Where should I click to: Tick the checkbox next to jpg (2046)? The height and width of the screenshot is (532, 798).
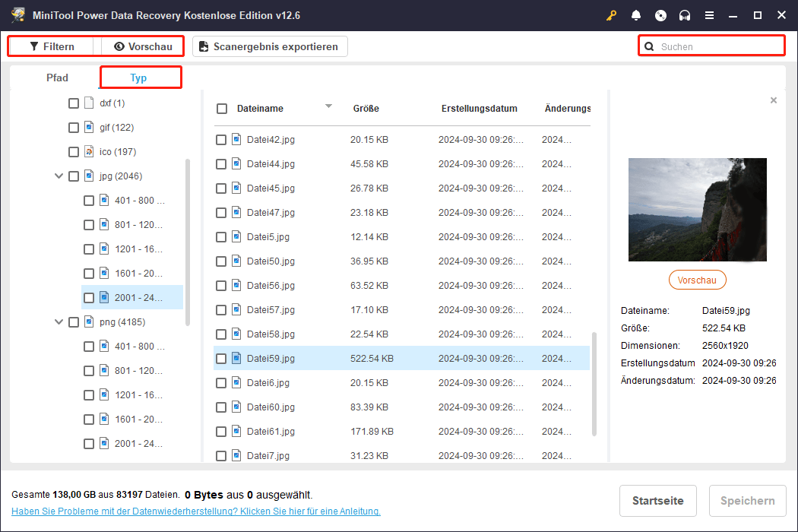click(74, 176)
